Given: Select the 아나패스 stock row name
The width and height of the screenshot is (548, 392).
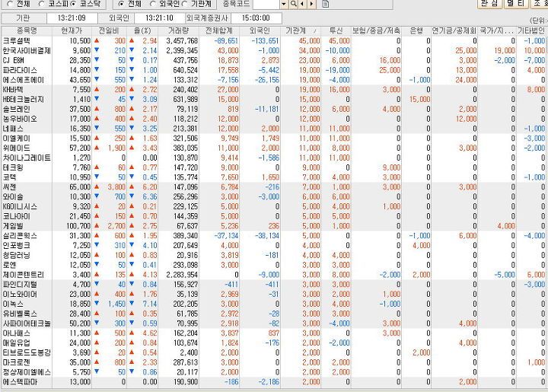Looking at the screenshot, I should 17,333.
